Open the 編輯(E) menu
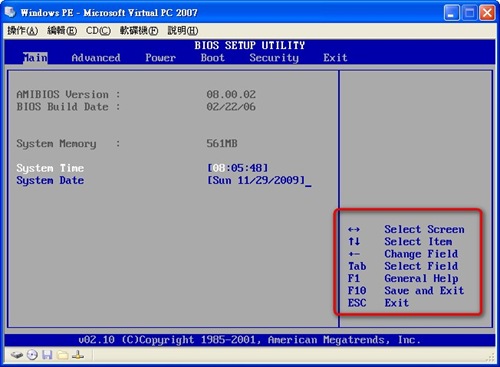The image size is (500, 367). (62, 31)
